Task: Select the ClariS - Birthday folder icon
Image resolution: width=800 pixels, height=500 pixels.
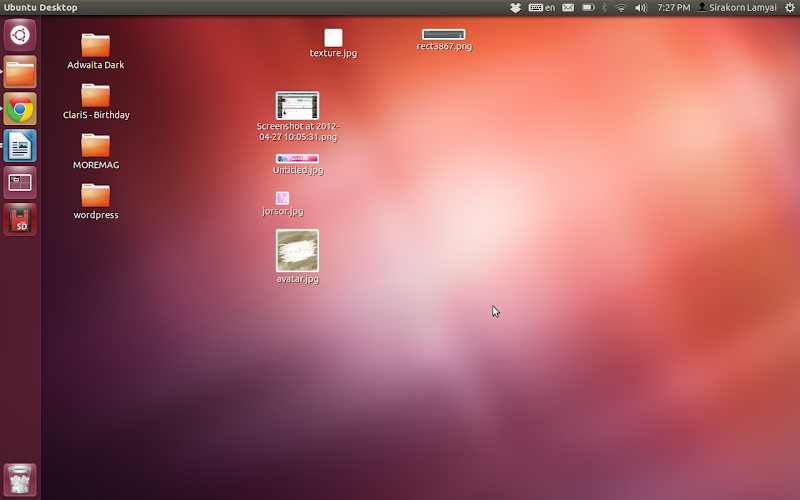Action: pos(95,95)
